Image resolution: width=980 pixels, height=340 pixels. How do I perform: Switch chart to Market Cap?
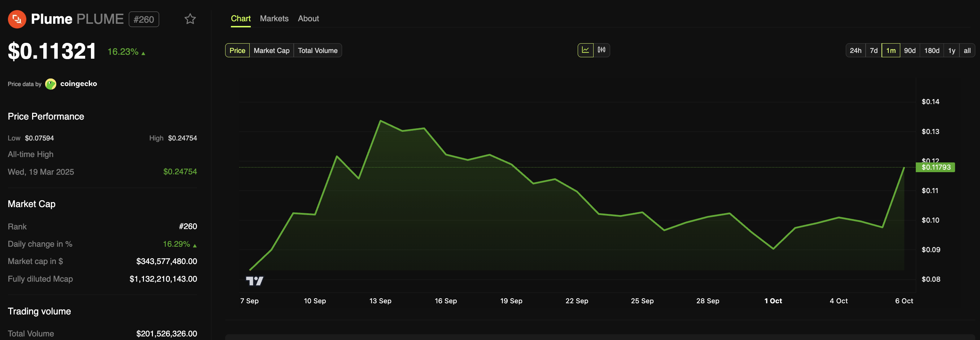point(271,50)
